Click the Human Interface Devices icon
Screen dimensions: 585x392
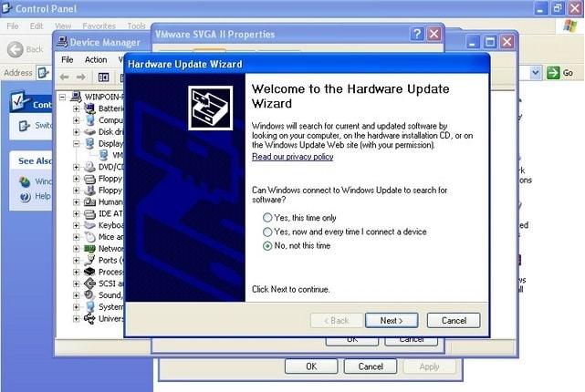[x=89, y=202]
